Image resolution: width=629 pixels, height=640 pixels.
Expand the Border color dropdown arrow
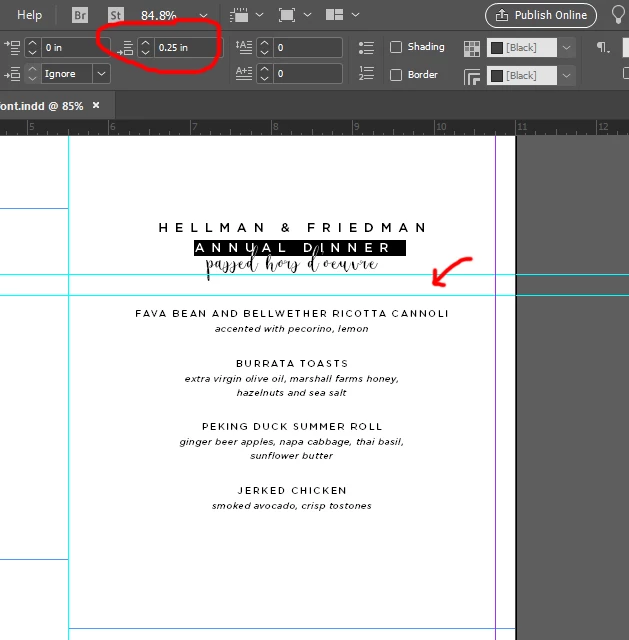567,76
